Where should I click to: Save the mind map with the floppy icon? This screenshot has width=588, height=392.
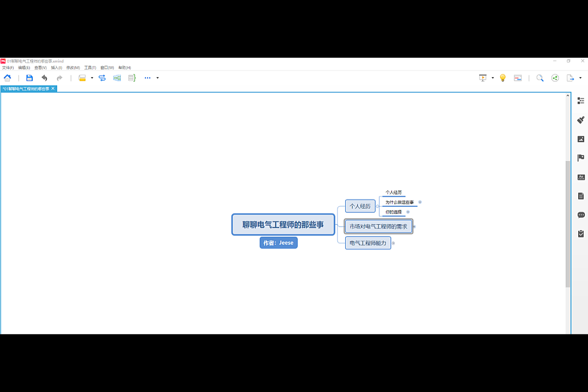coord(29,78)
